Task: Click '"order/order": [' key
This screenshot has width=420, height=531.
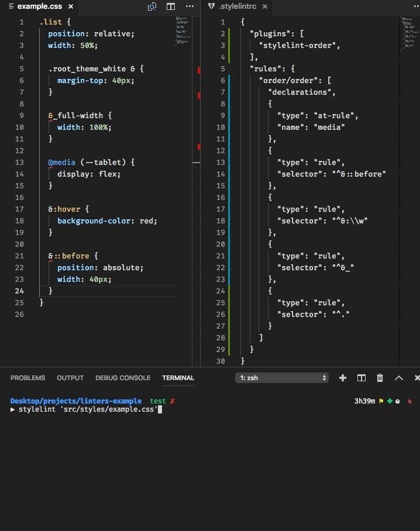Action: (295, 81)
